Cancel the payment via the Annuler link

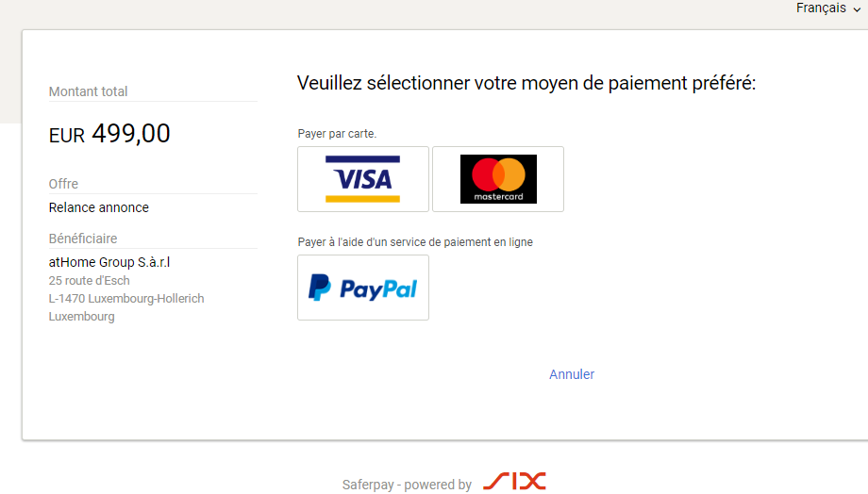tap(572, 374)
